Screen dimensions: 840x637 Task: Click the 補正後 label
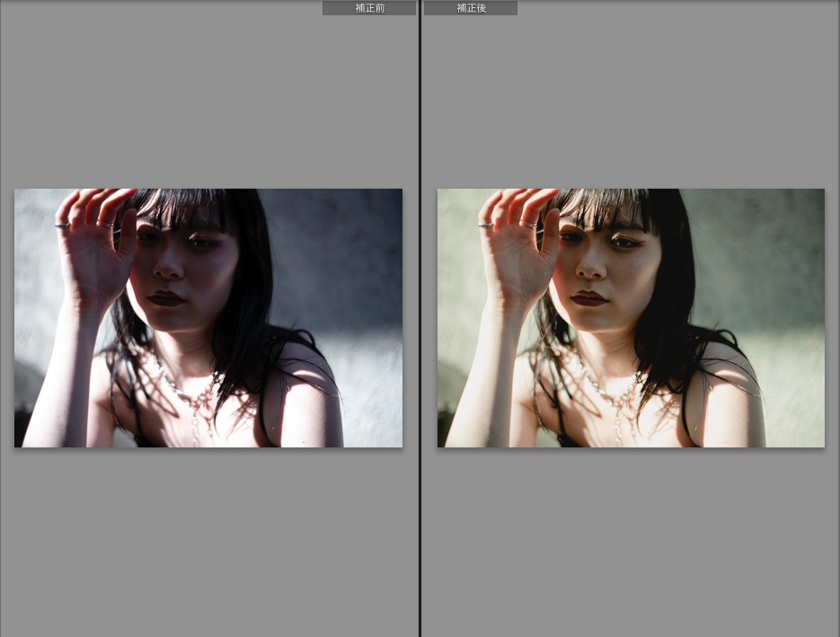pos(471,8)
